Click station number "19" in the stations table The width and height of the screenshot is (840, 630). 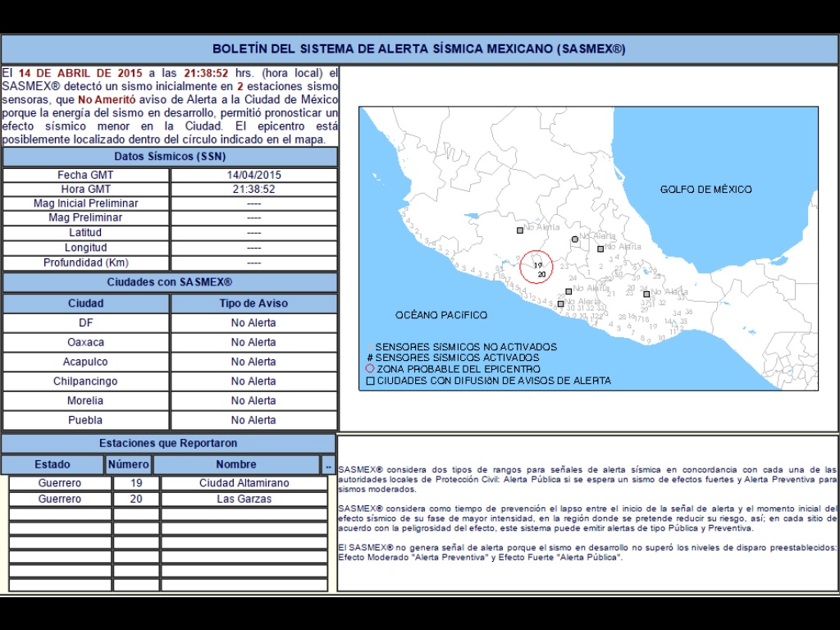(136, 483)
